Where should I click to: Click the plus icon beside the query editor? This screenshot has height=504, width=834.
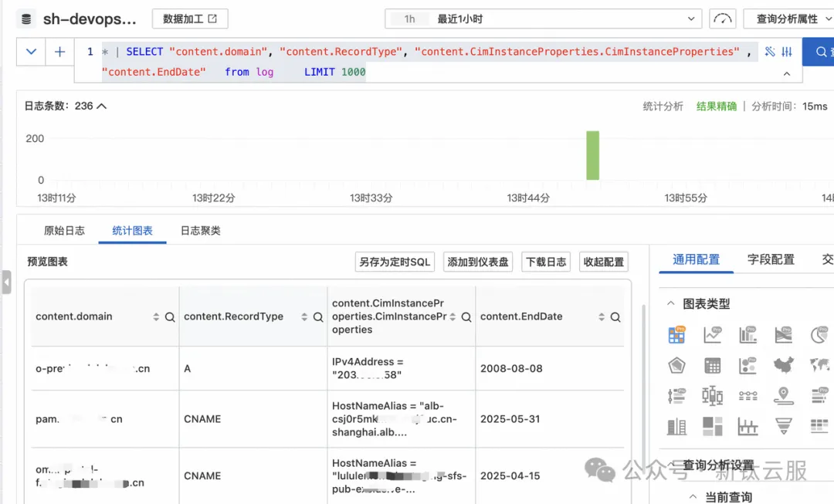pos(59,52)
